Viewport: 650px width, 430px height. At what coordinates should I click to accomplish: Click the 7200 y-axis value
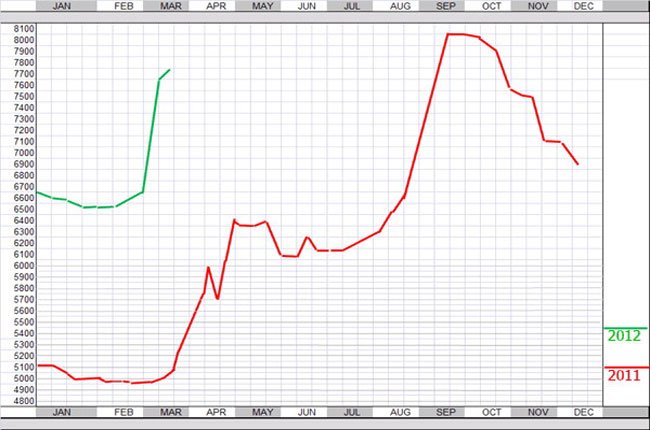pyautogui.click(x=24, y=131)
